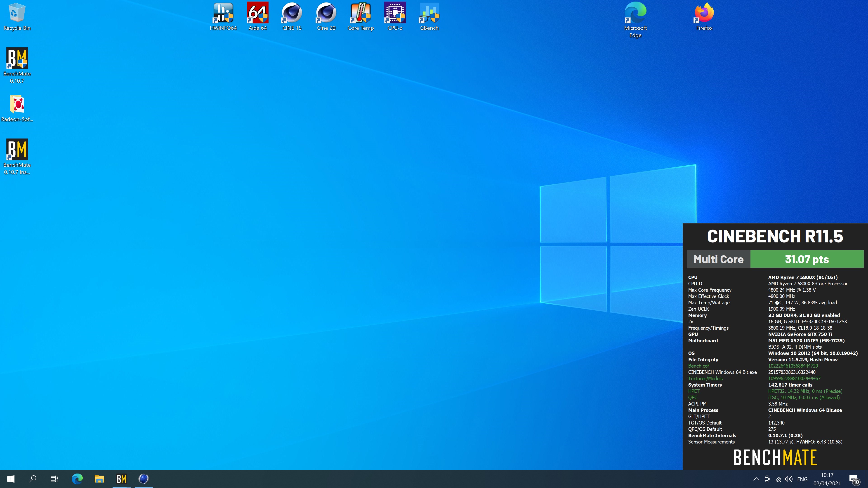
Task: Click the 3800.19 MHz, CL18.0-18-18-38 timings
Action: (800, 328)
